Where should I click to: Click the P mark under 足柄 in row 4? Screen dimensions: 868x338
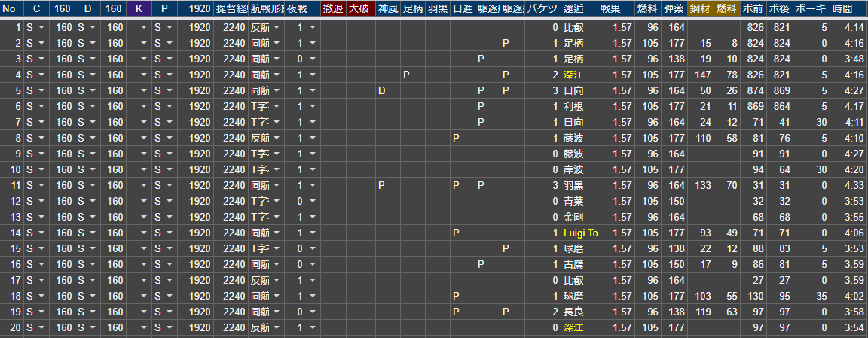pyautogui.click(x=406, y=75)
